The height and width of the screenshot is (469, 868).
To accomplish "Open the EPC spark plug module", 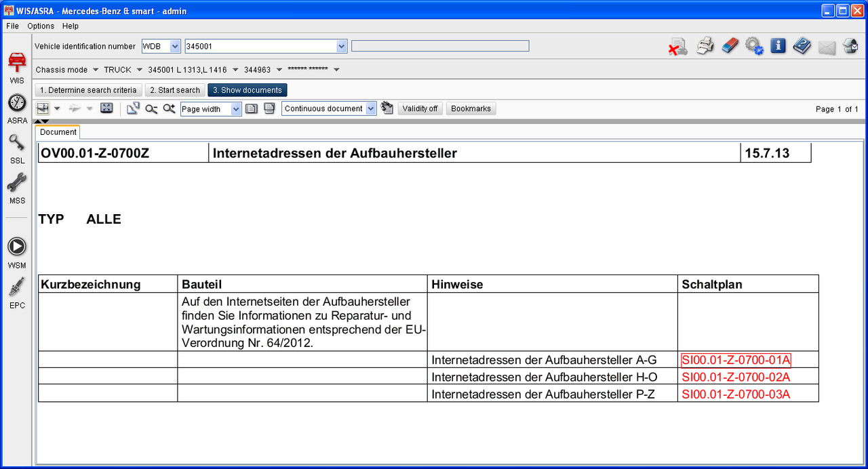I will pos(17,292).
